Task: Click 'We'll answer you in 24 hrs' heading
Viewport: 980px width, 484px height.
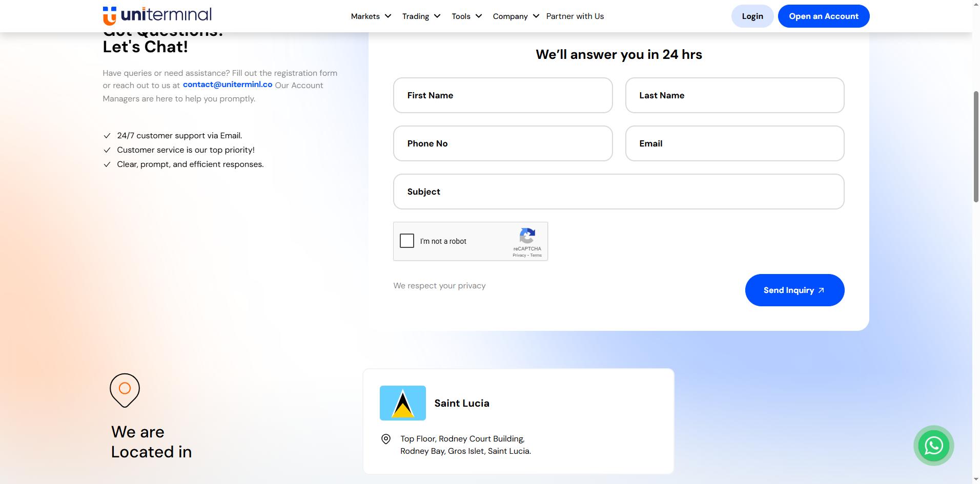Action: tap(619, 55)
